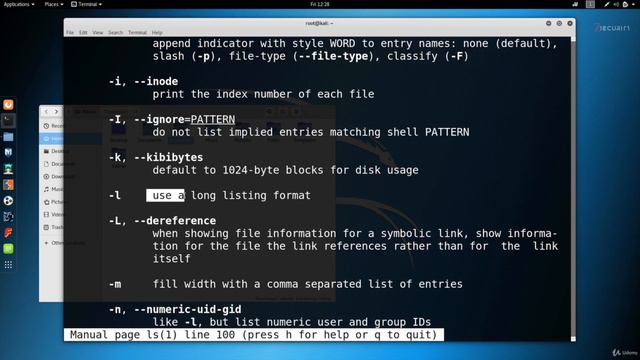Open the terminal Edit menu
Screen dimensions: 640x360
pyautogui.click(x=83, y=32)
